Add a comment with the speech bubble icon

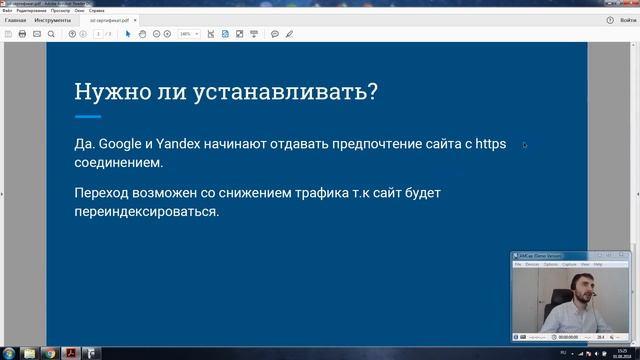(x=275, y=34)
